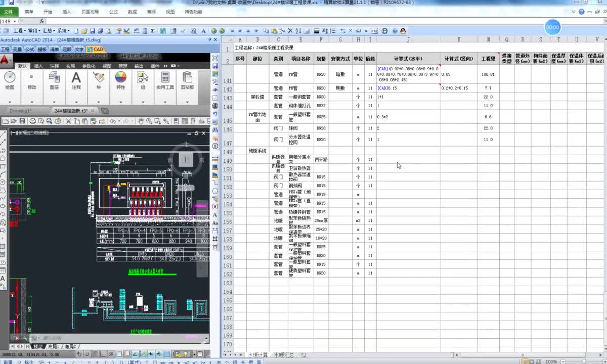
Task: Select the 工程 panel tab
Action: coord(5,50)
